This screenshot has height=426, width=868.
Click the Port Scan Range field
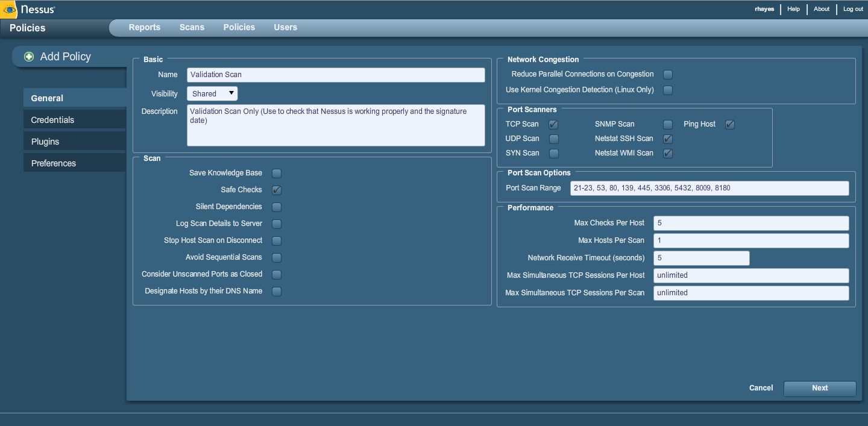[709, 188]
